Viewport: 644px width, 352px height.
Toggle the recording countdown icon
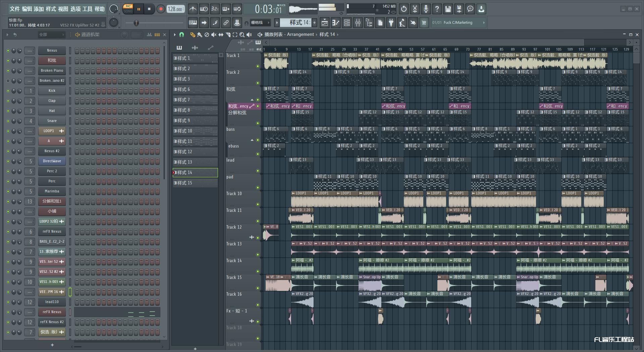tap(215, 9)
